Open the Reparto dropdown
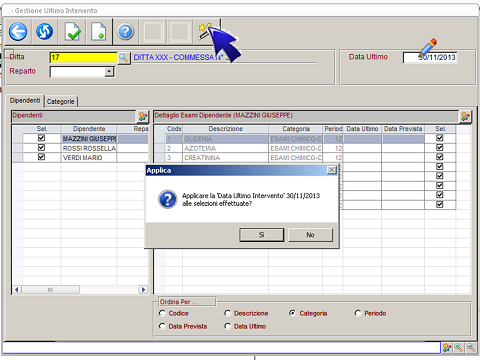This screenshot has width=480, height=360. pos(109,72)
